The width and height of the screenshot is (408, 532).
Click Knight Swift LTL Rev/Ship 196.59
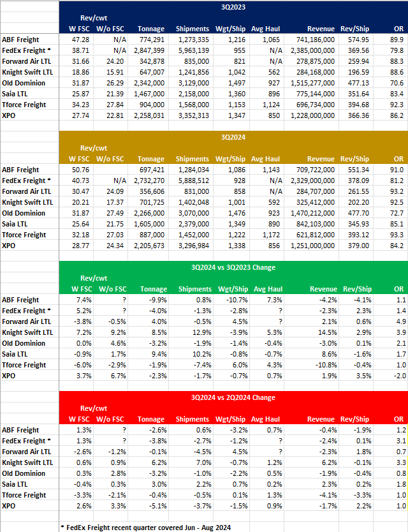(x=358, y=72)
